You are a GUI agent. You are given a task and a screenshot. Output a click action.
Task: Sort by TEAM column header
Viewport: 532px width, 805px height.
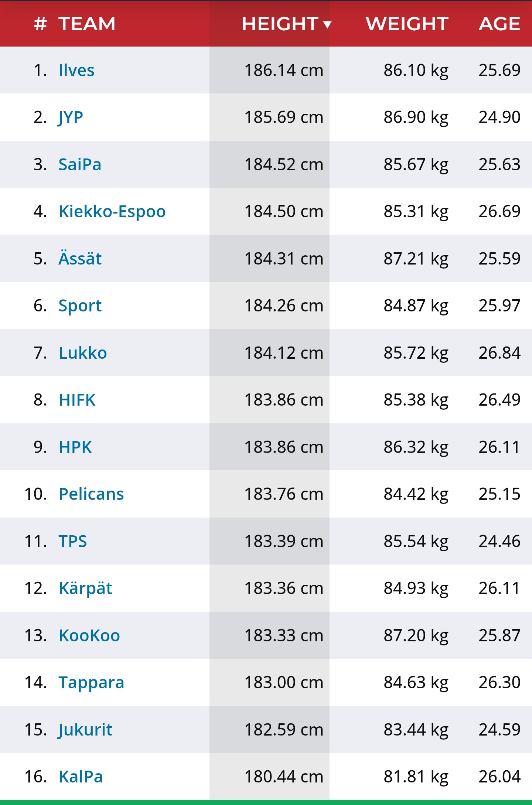[87, 24]
